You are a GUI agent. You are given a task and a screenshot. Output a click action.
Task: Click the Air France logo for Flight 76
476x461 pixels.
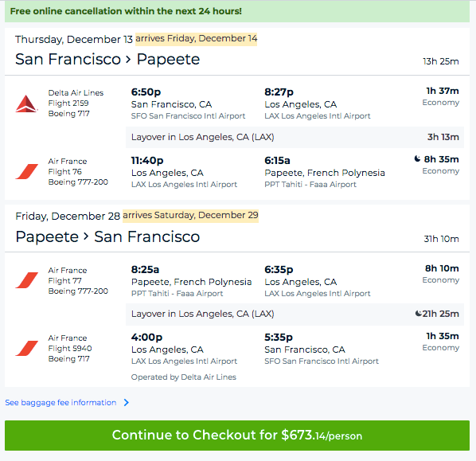coord(27,172)
